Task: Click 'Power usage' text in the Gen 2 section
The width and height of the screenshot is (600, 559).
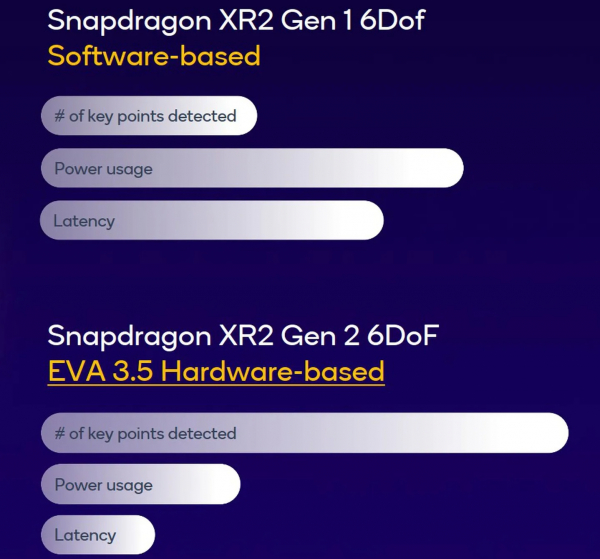Action: point(104,486)
